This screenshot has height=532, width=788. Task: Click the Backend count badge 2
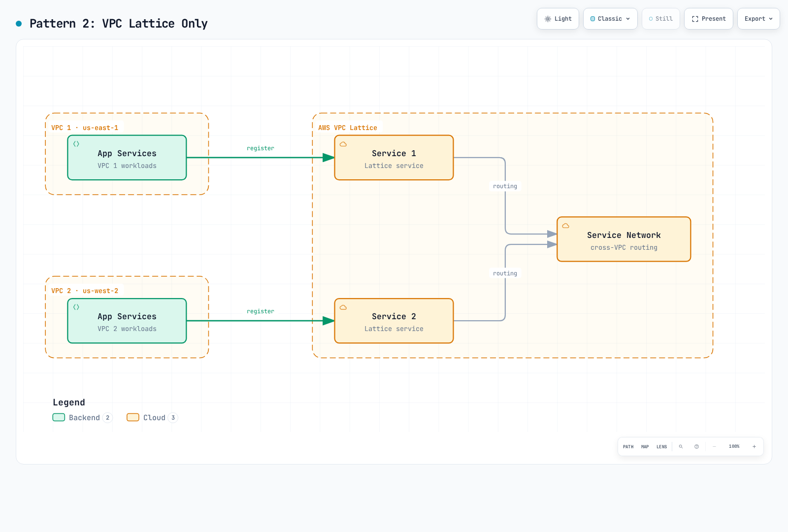[107, 418]
